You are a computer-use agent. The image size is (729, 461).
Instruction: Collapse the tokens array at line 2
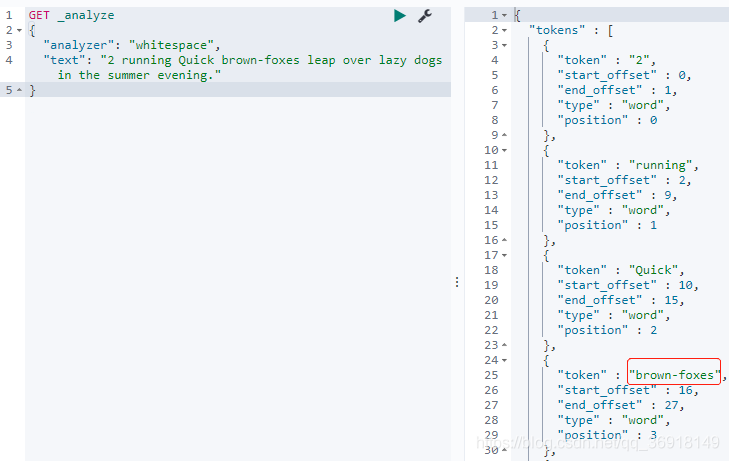pos(504,30)
